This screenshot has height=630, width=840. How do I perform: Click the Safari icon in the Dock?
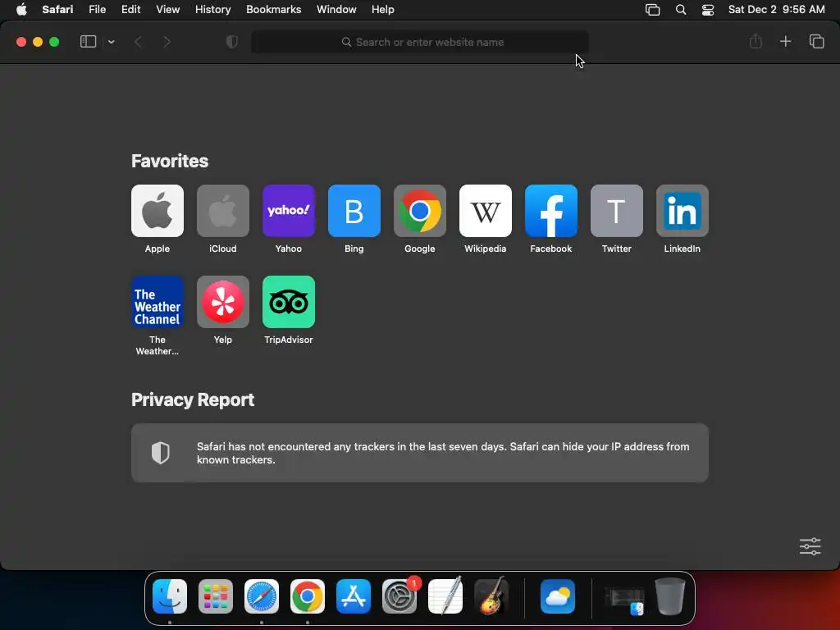point(262,596)
